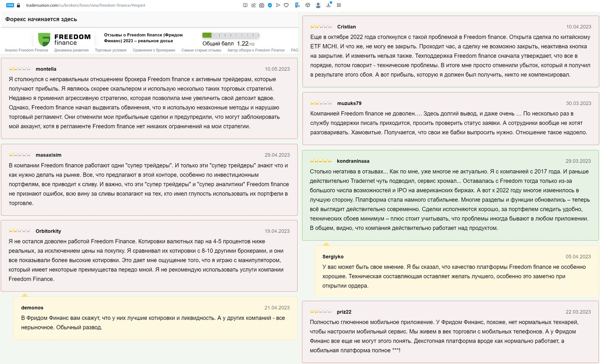Open the FAQ tab
This screenshot has width=600, height=364.
(294, 50)
